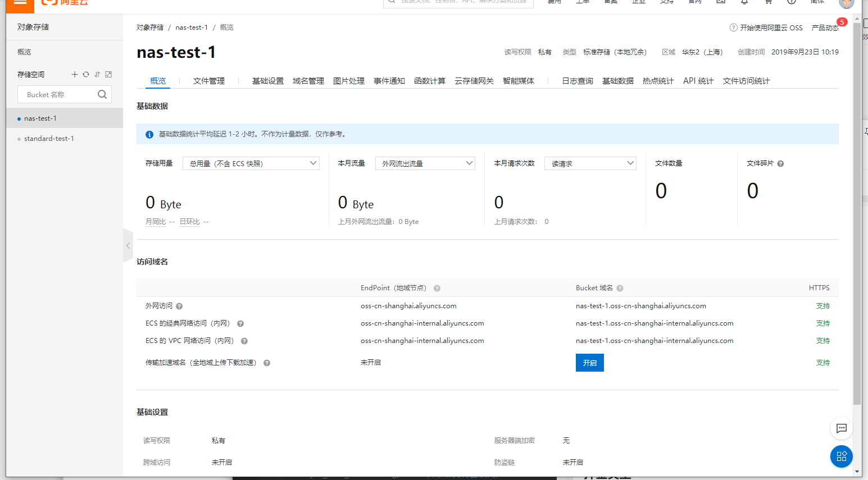This screenshot has width=868, height=480.
Task: Refresh the 存储空间 bucket list
Action: (x=86, y=74)
